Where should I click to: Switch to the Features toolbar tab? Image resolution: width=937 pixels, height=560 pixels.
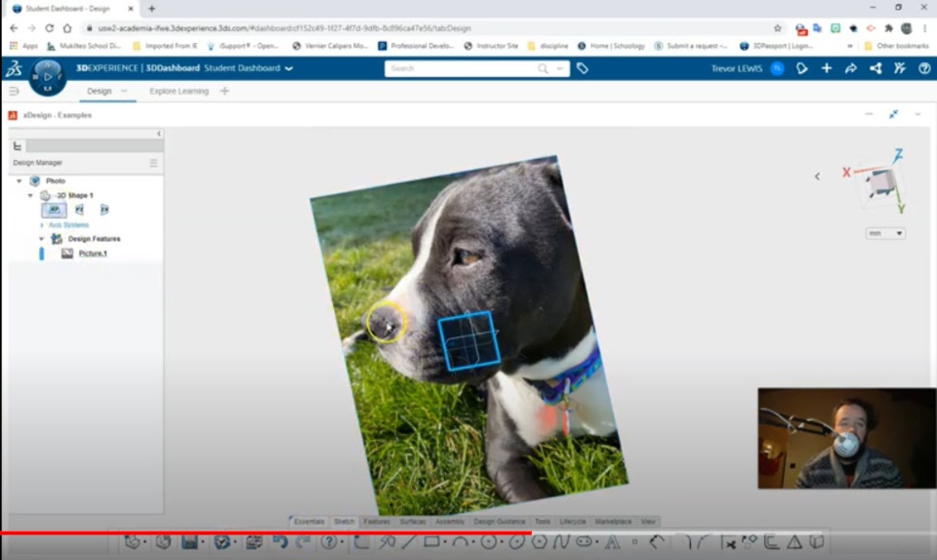377,521
